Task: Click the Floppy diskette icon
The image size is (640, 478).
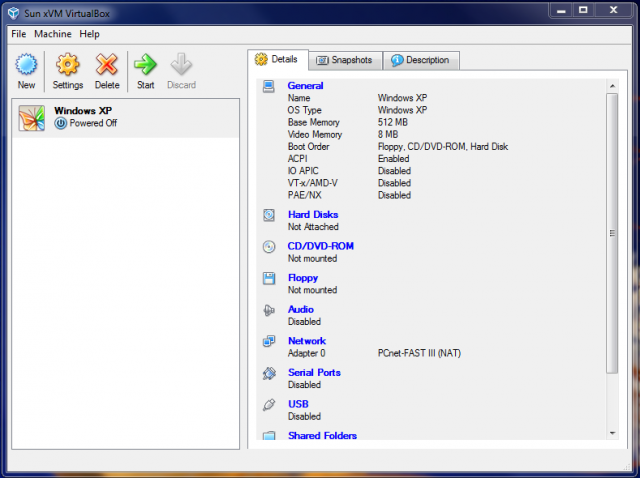Action: pyautogui.click(x=269, y=278)
